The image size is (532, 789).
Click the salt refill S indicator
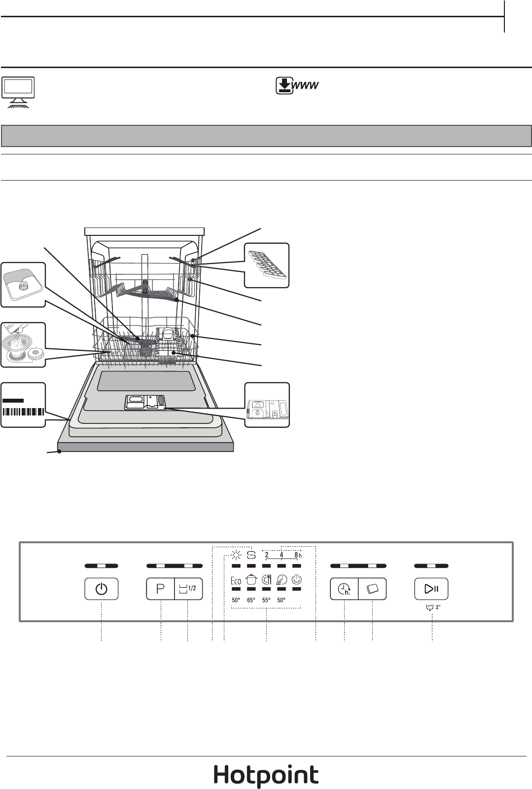(x=251, y=555)
